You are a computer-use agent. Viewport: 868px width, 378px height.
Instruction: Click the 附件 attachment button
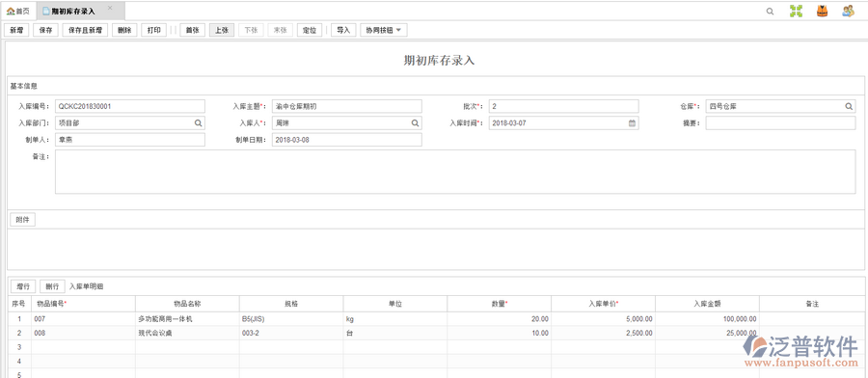23,220
